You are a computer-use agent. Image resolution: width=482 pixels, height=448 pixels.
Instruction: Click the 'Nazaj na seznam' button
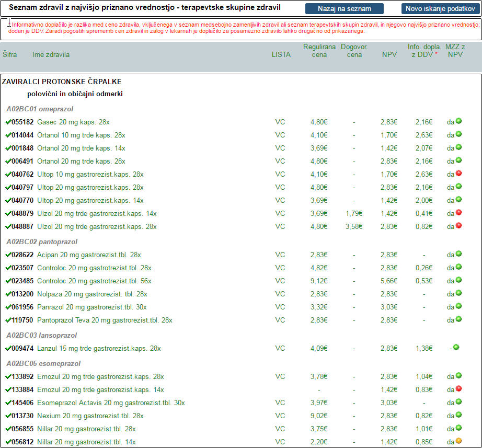click(344, 9)
